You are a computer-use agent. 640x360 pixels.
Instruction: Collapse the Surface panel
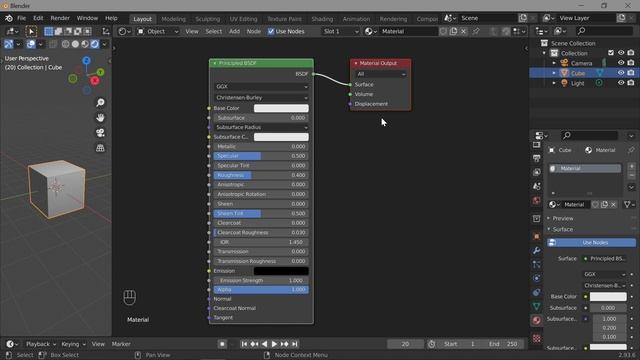point(563,229)
